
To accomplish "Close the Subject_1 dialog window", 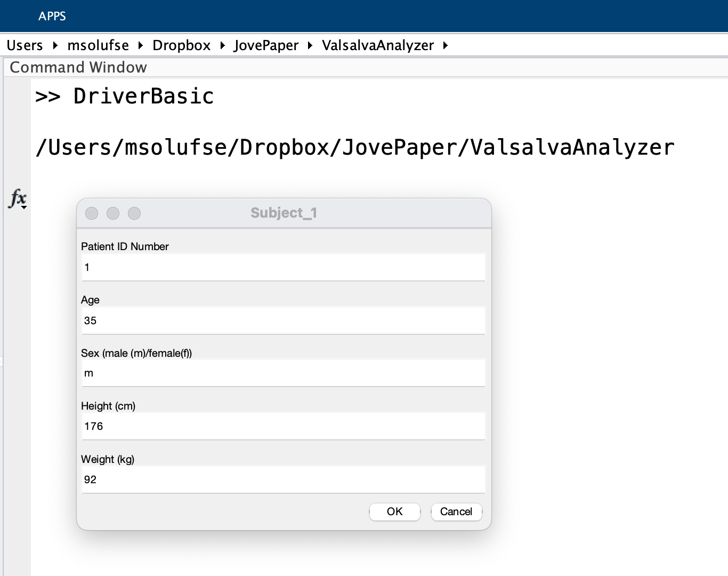I will 92,213.
